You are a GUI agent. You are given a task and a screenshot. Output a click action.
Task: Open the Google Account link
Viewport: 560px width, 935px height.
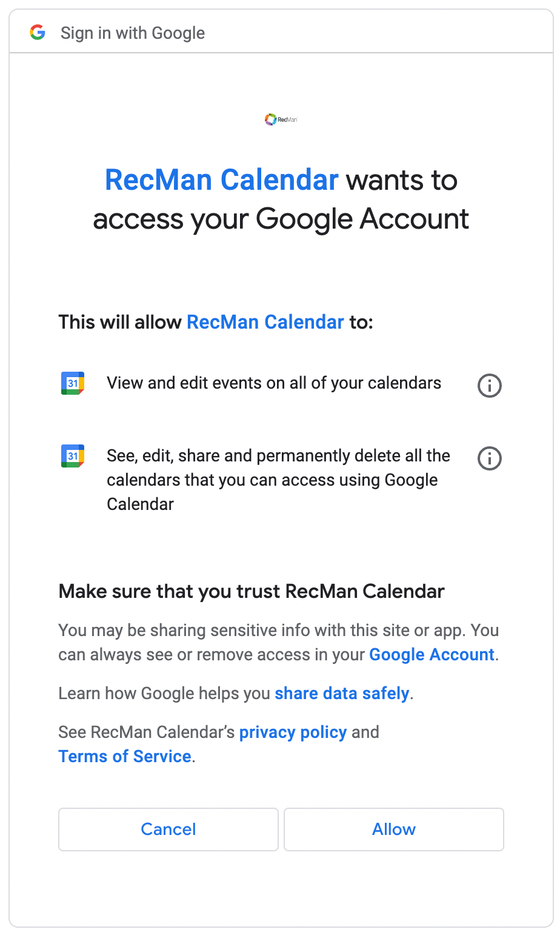432,655
